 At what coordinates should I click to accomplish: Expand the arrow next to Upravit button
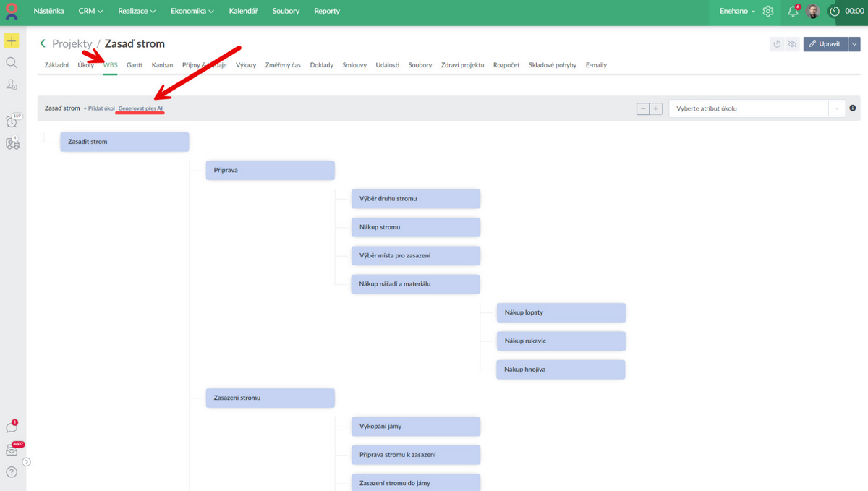[854, 44]
